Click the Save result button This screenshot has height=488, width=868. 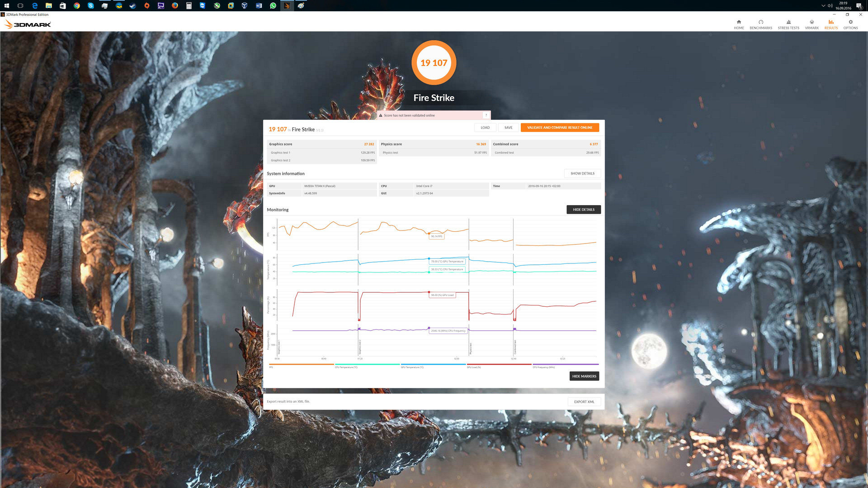click(x=508, y=127)
